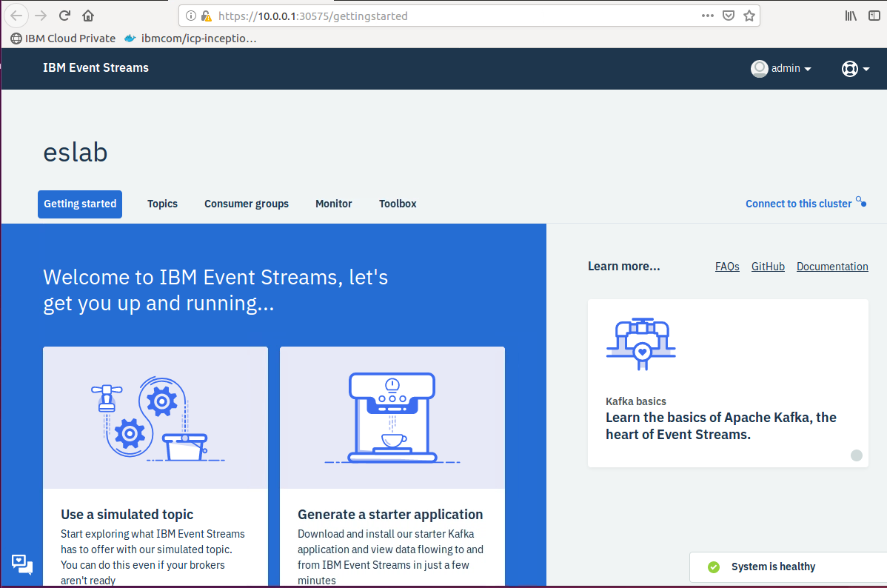Image resolution: width=887 pixels, height=588 pixels.
Task: Click the Kafka basics carousel dot indicator
Action: click(857, 455)
